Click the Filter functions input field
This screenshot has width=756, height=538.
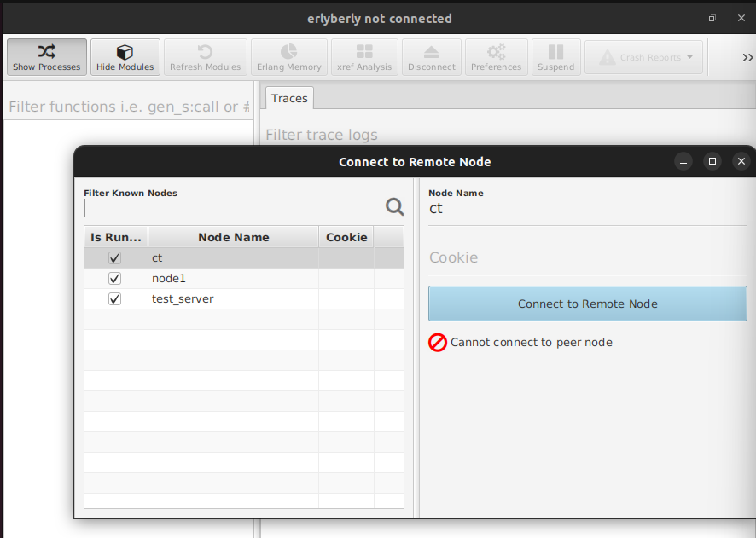[129, 107]
